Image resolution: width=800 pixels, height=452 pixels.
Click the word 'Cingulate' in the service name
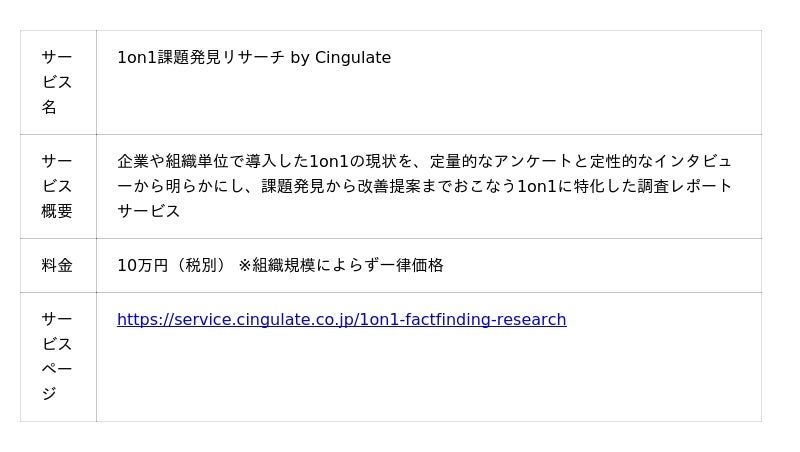pos(353,58)
